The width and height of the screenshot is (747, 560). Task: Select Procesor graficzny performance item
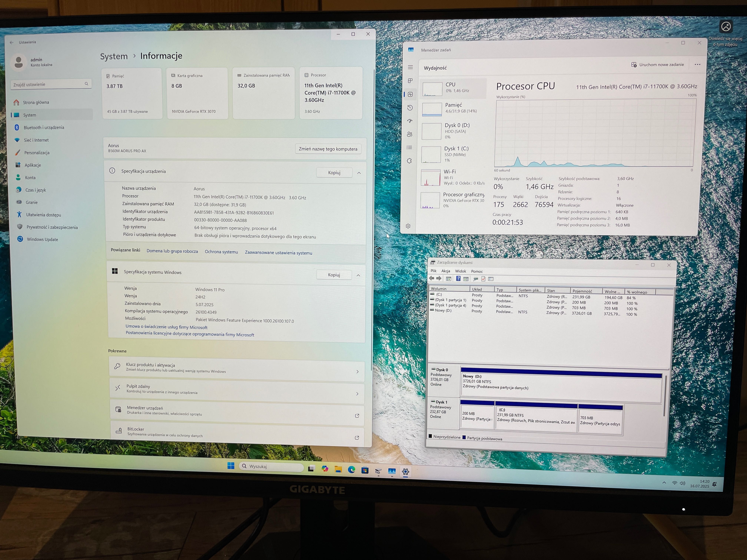point(452,200)
